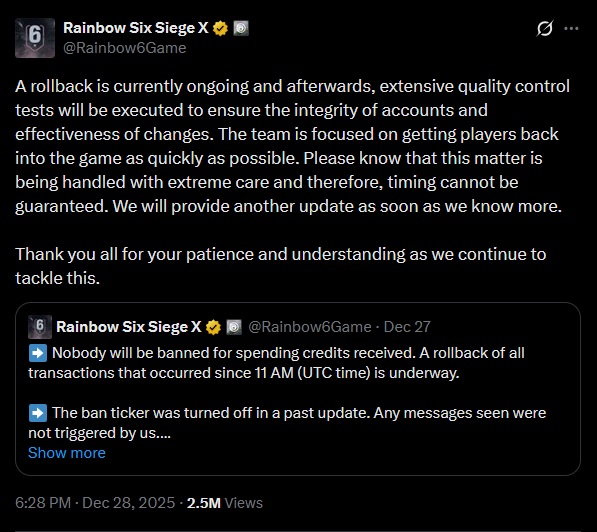Open the @Rainbow6Game handle under the main post's author name
Image resolution: width=597 pixels, height=532 pixels.
[125, 48]
